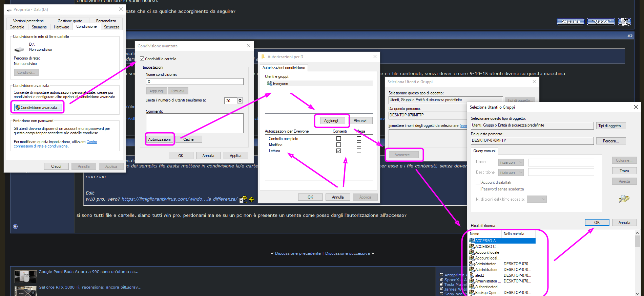Image resolution: width=644 pixels, height=296 pixels.
Task: Open the Nome 'Inizia con' dropdown
Action: [x=511, y=162]
